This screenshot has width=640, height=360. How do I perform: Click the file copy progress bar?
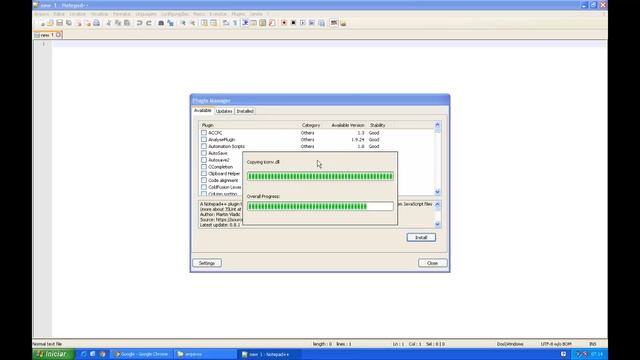click(x=320, y=176)
